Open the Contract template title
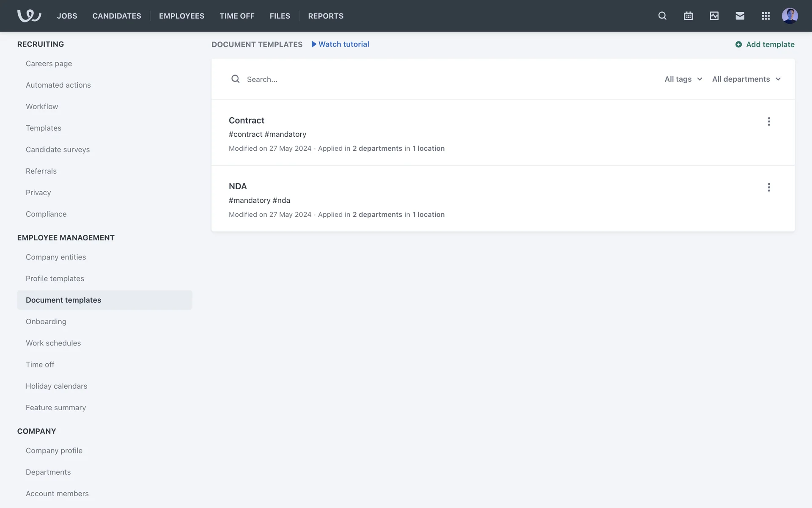812x508 pixels. tap(247, 121)
